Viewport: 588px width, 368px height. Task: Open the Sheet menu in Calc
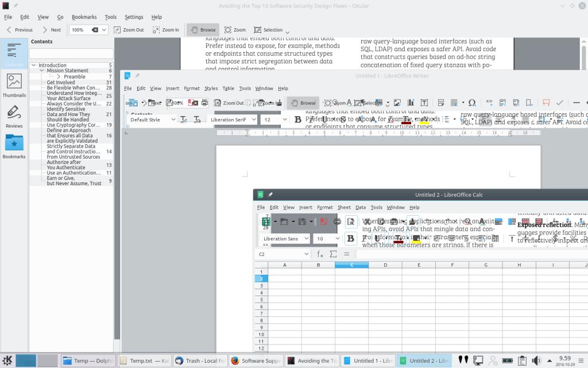click(344, 207)
